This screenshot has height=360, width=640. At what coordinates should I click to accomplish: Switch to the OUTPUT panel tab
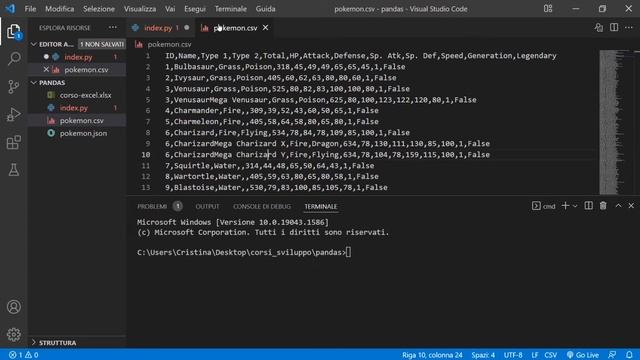(207, 207)
